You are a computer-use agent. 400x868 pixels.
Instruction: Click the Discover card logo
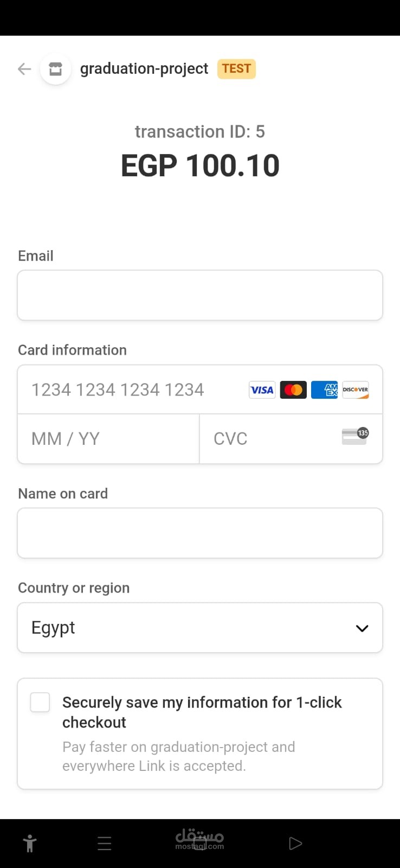pyautogui.click(x=356, y=390)
